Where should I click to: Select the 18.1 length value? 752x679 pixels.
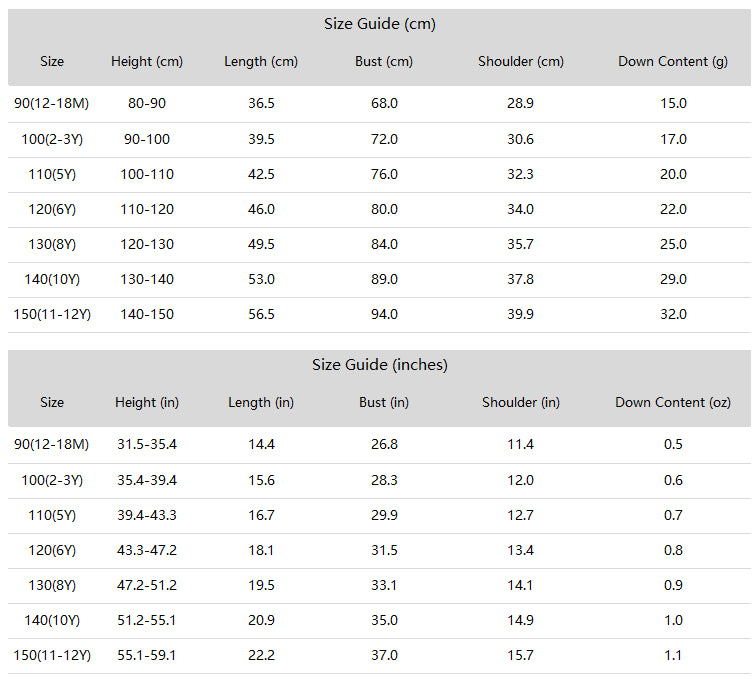click(261, 550)
